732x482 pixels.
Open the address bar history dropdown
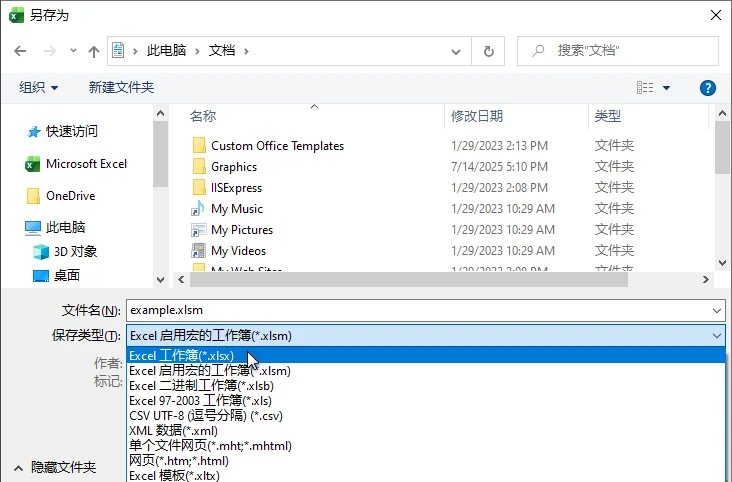pyautogui.click(x=456, y=51)
